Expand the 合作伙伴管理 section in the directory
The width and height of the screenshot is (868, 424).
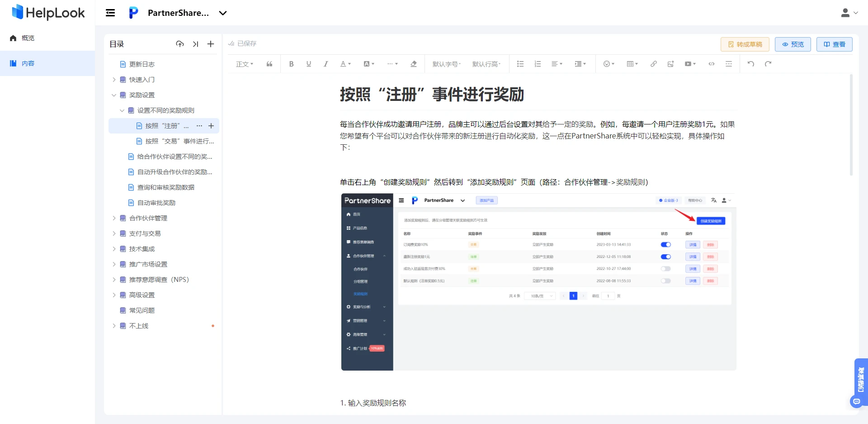pyautogui.click(x=114, y=218)
